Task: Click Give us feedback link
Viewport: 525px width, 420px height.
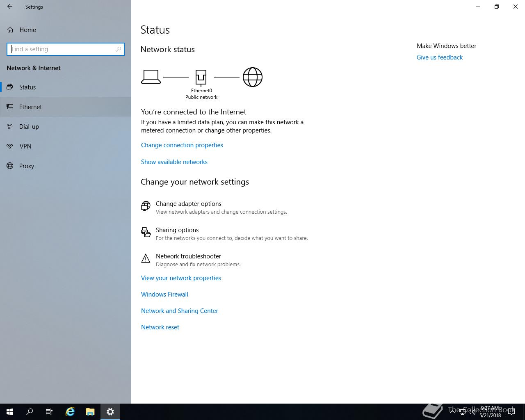Action: (x=440, y=57)
